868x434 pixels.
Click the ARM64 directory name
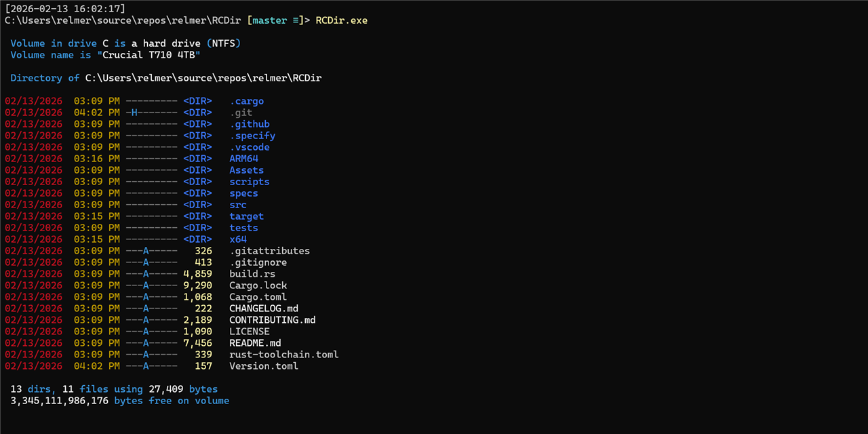243,159
